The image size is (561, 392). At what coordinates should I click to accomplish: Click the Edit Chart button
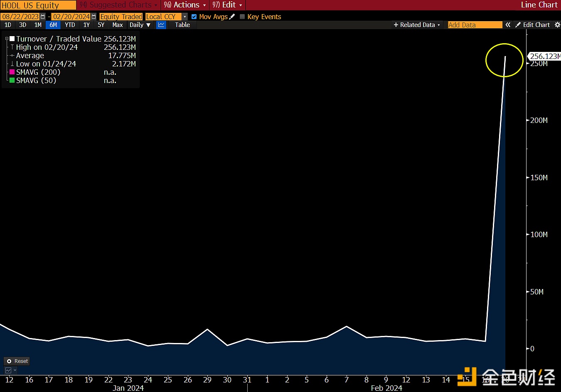pos(533,25)
